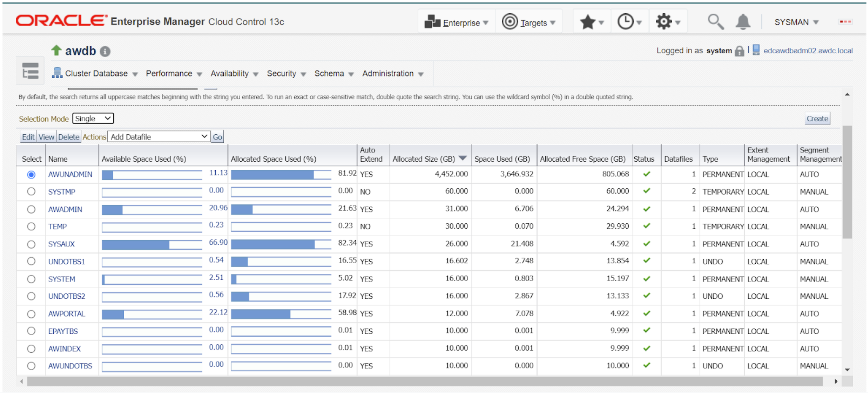Click the Oracle logo
Image resolution: width=868 pixels, height=393 pixels.
pos(61,21)
